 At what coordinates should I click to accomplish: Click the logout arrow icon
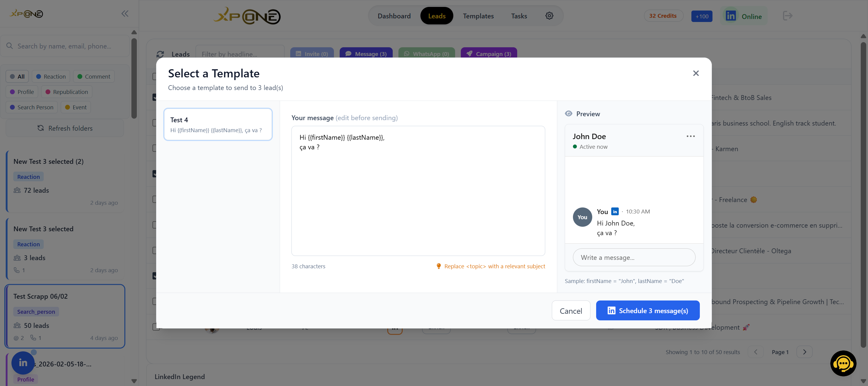788,16
